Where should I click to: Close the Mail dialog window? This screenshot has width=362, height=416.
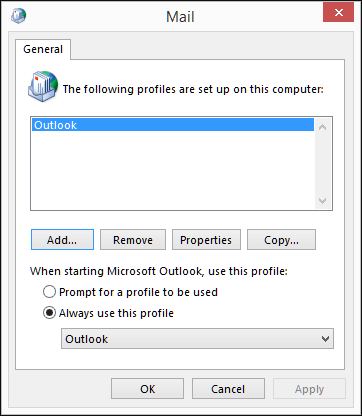click(x=338, y=13)
